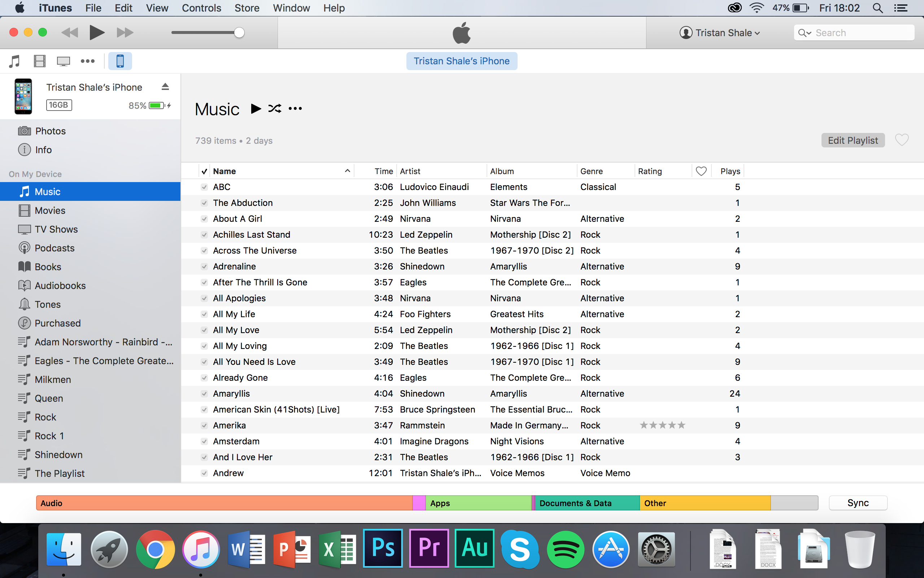This screenshot has height=578, width=924.
Task: Open macOS Spotlight search icon
Action: pyautogui.click(x=878, y=8)
